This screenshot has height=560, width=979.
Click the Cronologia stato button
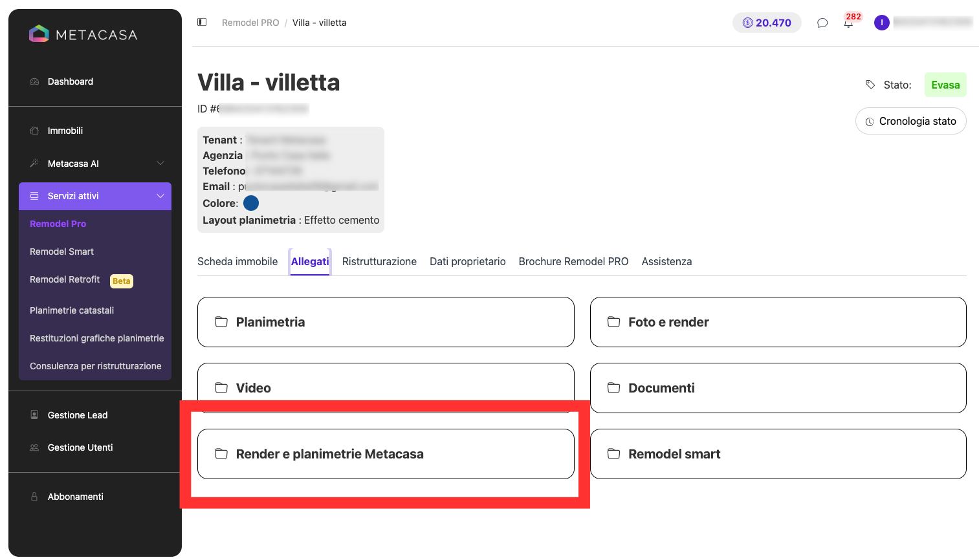point(910,121)
